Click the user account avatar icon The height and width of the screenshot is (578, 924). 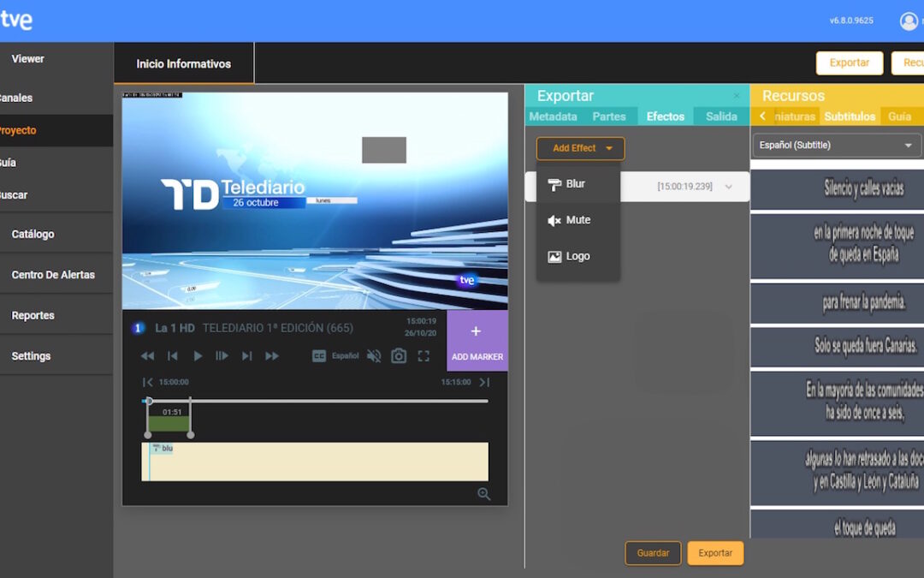(x=908, y=21)
